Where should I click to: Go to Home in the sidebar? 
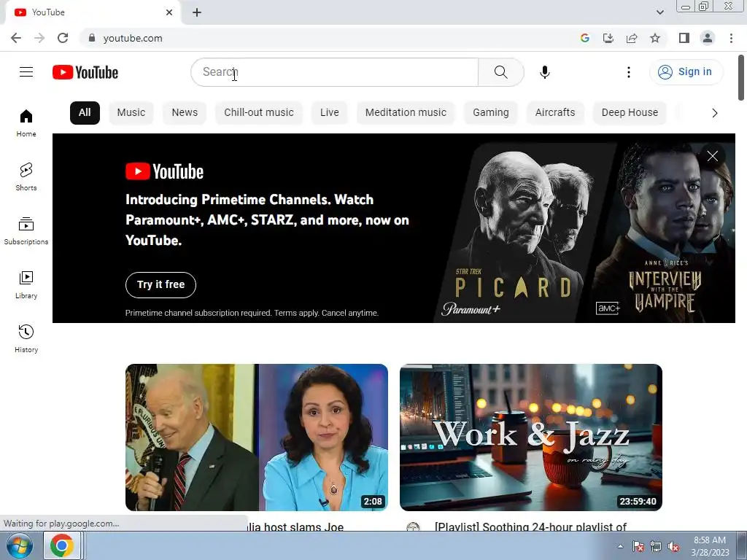26,122
